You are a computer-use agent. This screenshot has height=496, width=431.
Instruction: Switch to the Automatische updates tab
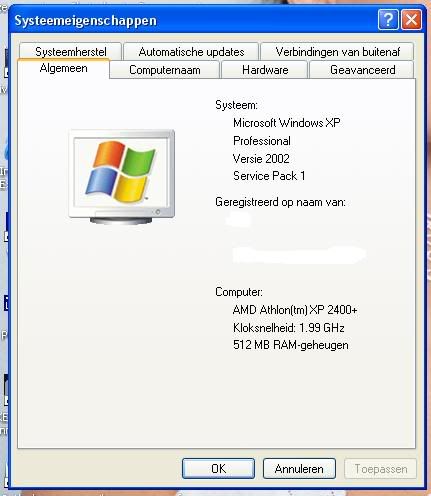point(191,52)
